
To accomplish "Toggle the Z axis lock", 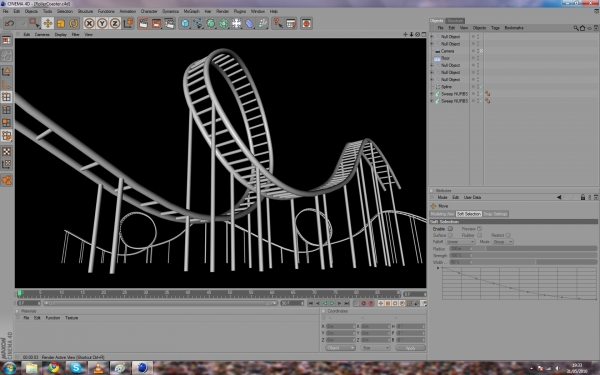I will 115,23.
